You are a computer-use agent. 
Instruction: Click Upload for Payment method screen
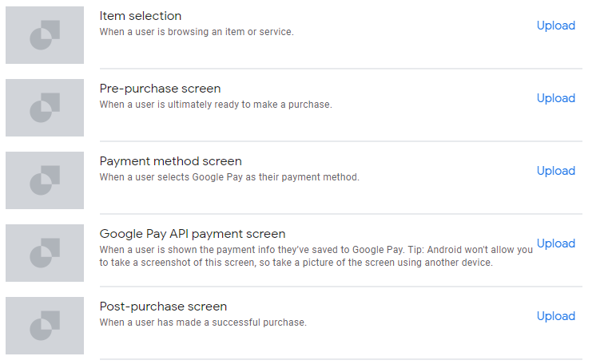556,171
